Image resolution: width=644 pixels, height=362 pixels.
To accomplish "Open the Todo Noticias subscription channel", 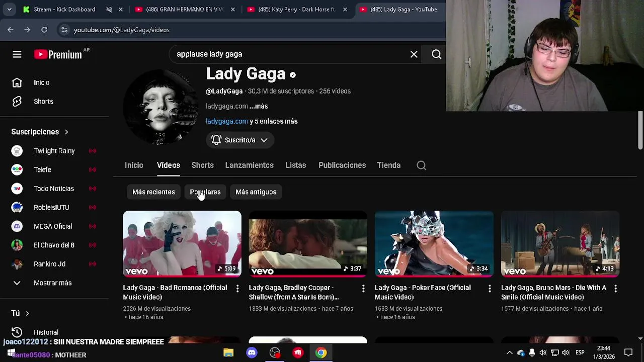I will pos(54,189).
